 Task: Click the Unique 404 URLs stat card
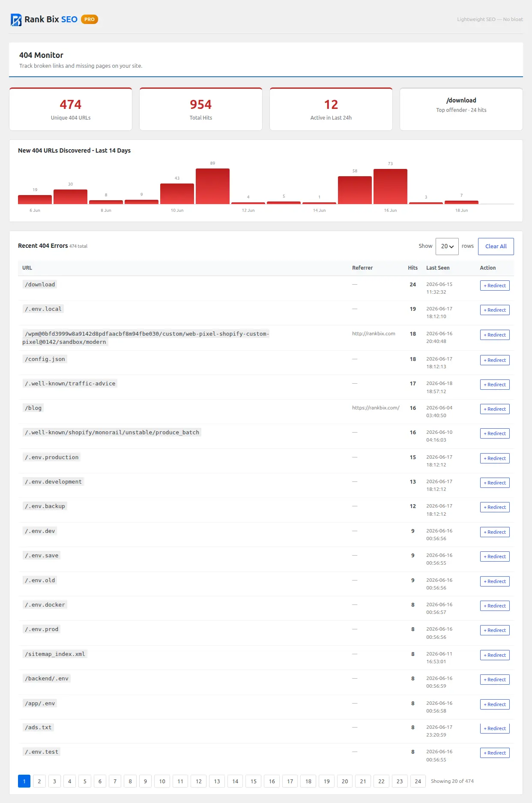pos(71,109)
